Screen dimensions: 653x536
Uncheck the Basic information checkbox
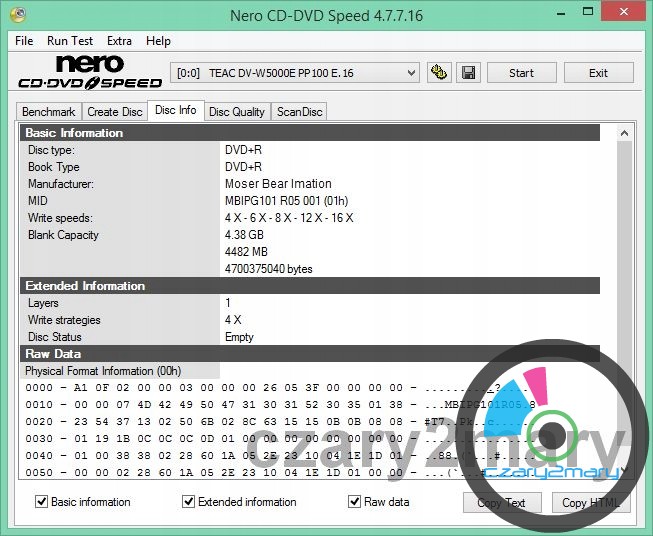(42, 502)
